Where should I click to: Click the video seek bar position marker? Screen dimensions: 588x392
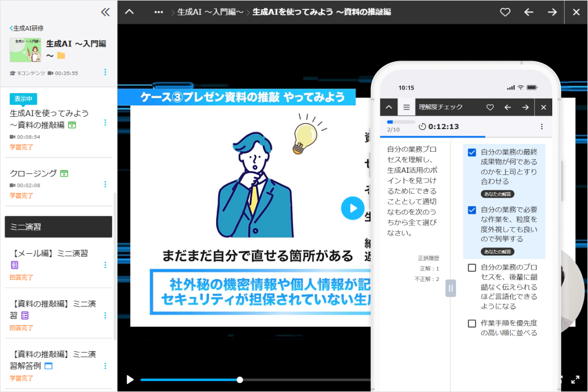coord(240,380)
